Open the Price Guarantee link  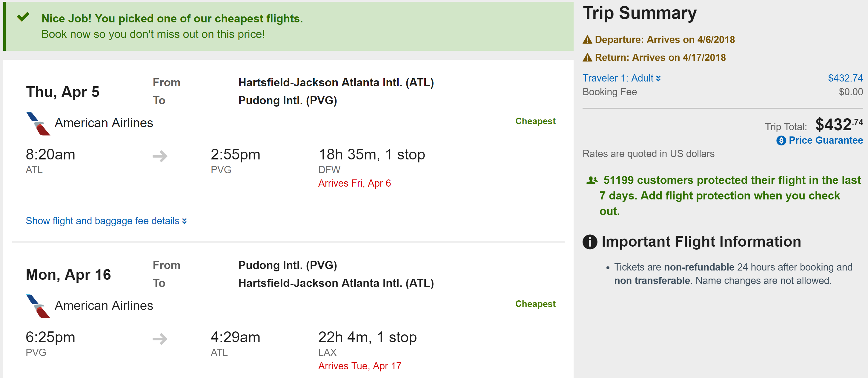[825, 141]
